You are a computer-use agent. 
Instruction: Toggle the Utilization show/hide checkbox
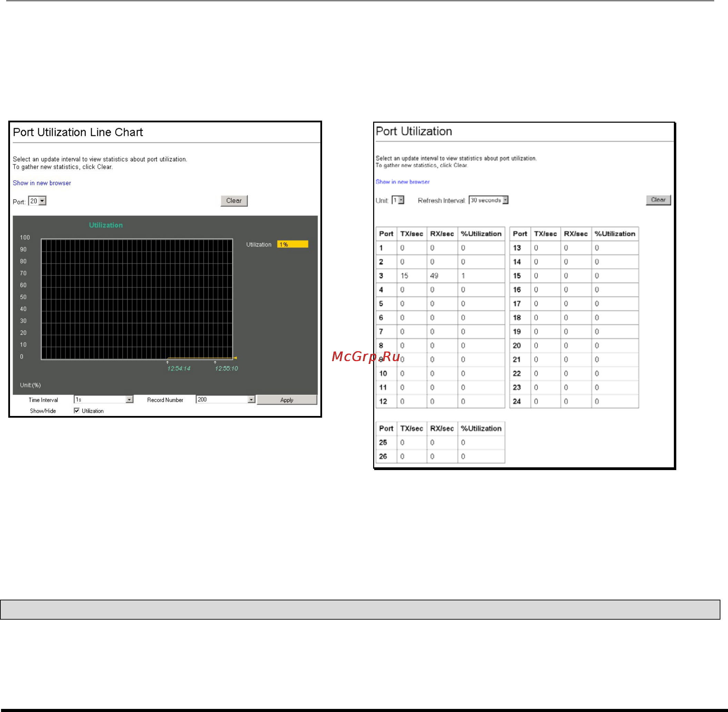pos(77,410)
